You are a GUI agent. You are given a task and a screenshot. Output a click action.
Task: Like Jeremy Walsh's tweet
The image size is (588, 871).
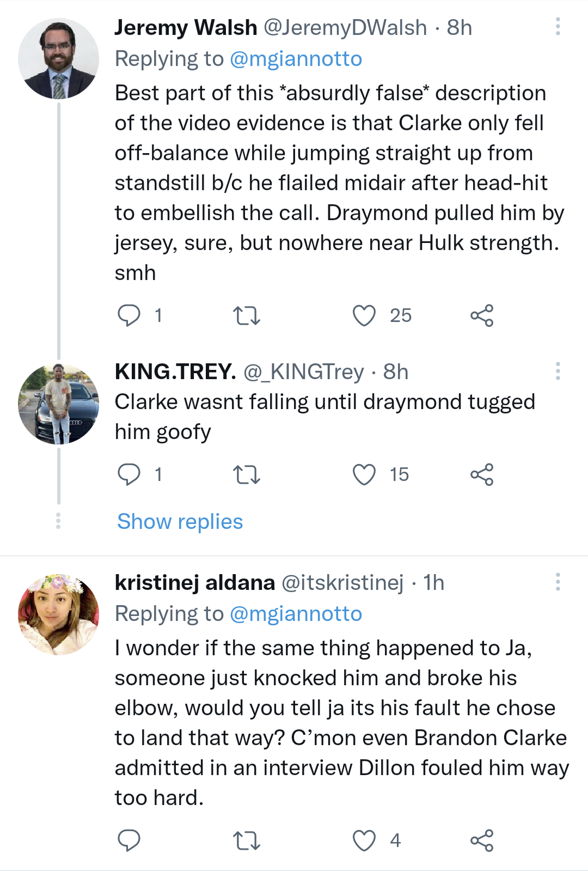pos(364,315)
